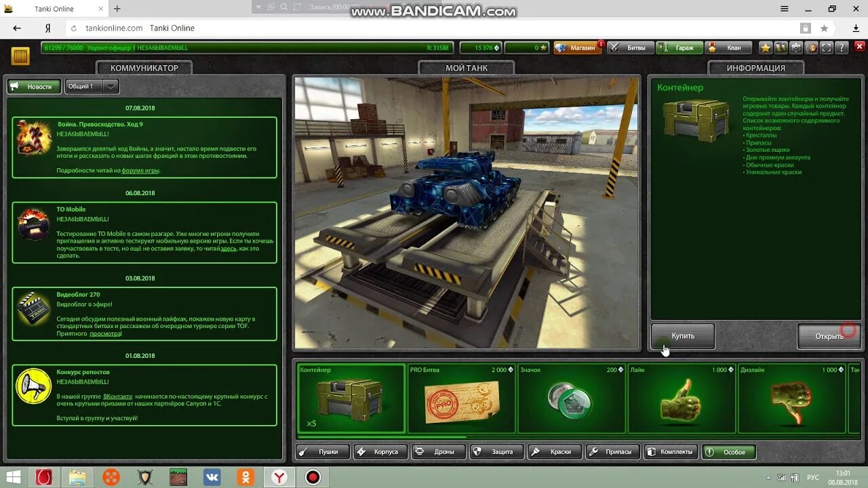
Task: Click the stars balance indicator showing 0
Action: (527, 48)
